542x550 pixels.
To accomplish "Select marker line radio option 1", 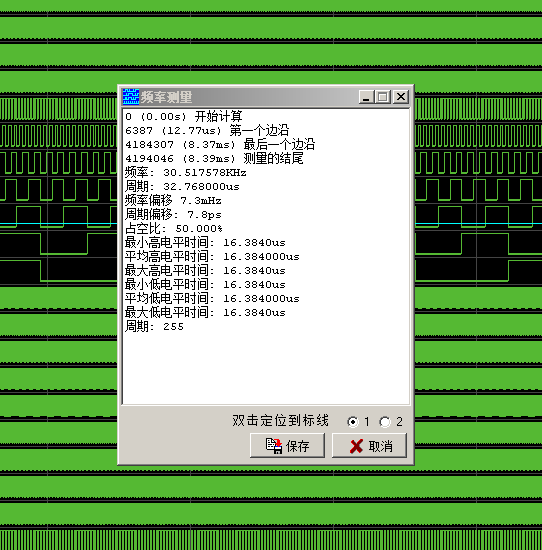I will click(x=353, y=422).
